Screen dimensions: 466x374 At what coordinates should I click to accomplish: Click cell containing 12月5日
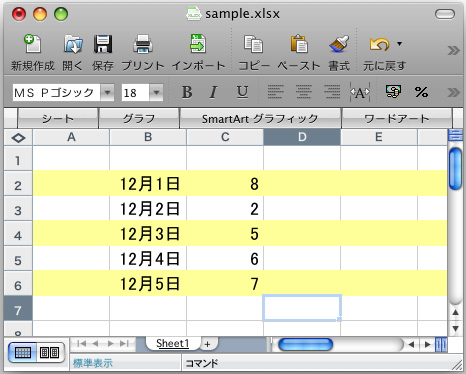click(148, 283)
